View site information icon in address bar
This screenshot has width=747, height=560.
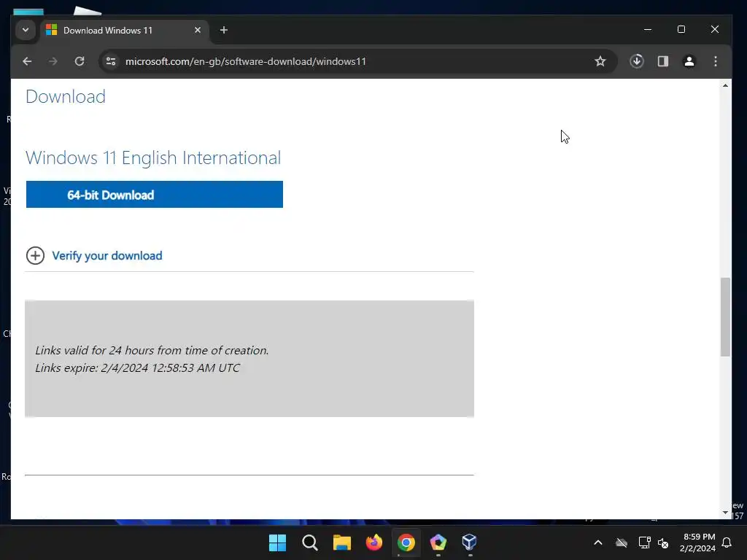111,61
